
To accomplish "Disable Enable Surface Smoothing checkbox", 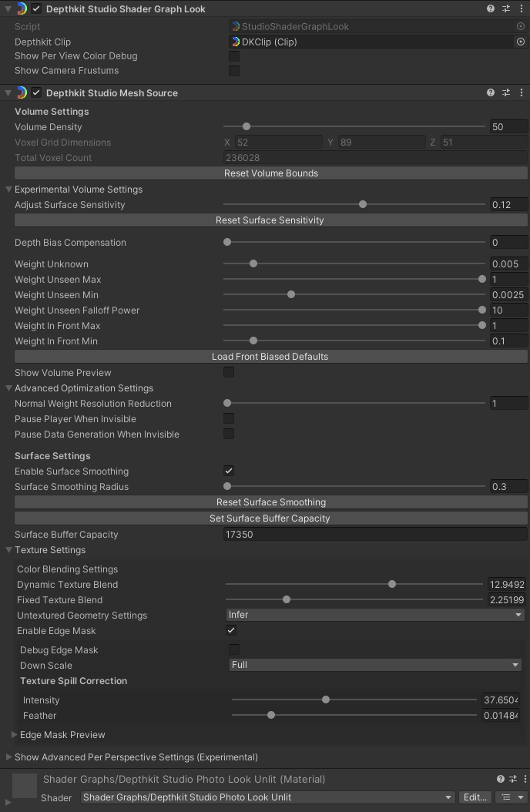I will click(229, 471).
